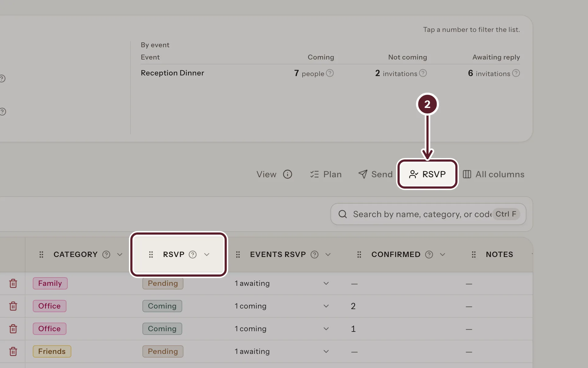Switch to the Plan view

(326, 174)
